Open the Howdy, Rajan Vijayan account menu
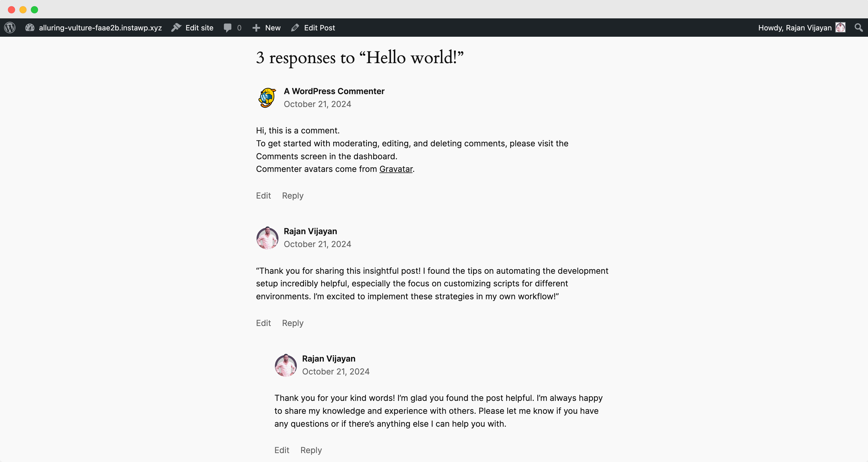Viewport: 868px width, 462px height. click(x=795, y=28)
